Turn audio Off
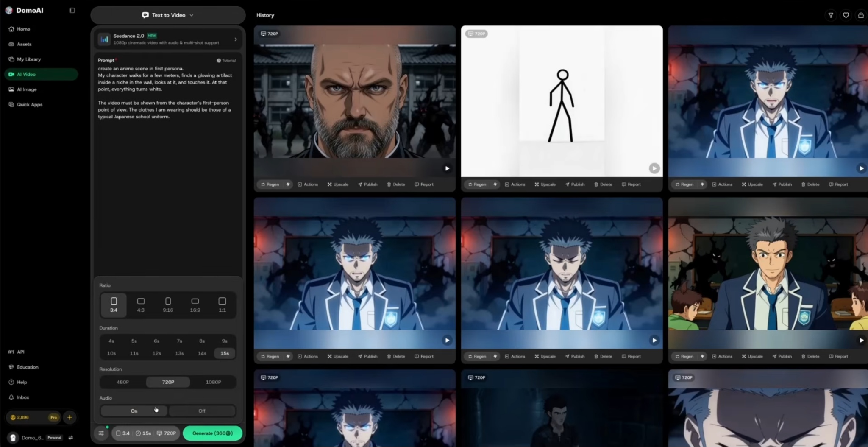The height and width of the screenshot is (447, 868). point(202,411)
